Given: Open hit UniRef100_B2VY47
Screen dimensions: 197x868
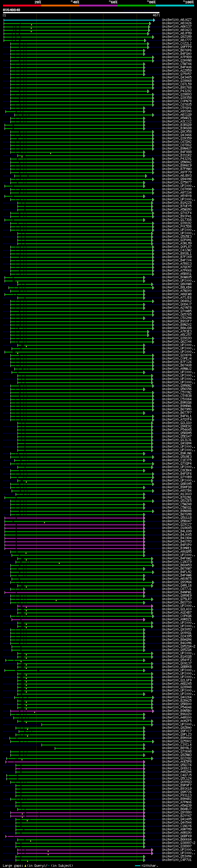Looking at the screenshot, I should (x=177, y=815).
